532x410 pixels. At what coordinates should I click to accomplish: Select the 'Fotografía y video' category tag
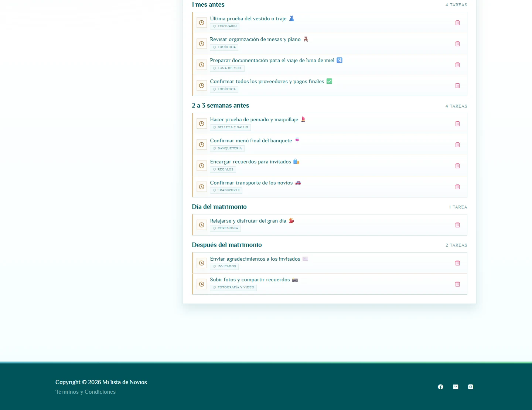[x=233, y=288]
